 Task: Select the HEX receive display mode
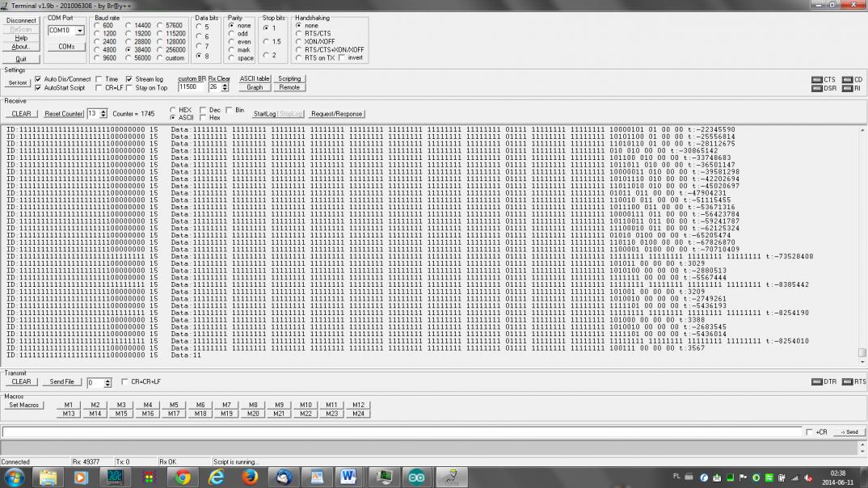pyautogui.click(x=173, y=110)
